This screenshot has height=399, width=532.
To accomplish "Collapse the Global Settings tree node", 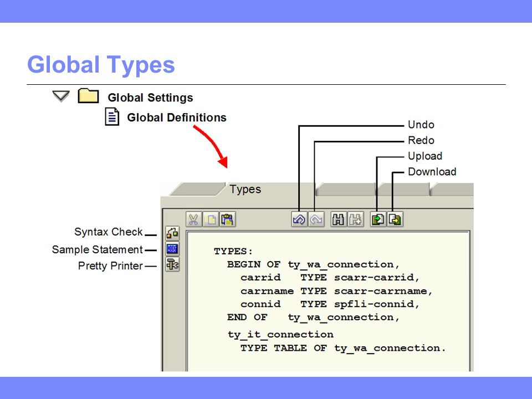I will (61, 96).
